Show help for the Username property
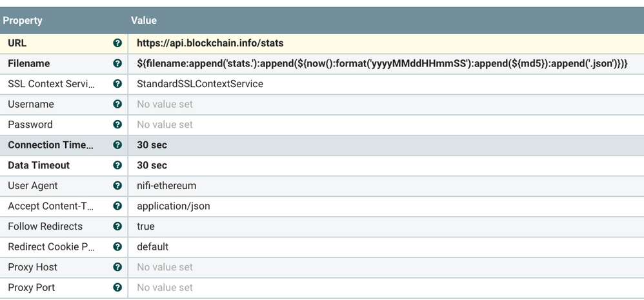The image size is (644, 300). 117,105
